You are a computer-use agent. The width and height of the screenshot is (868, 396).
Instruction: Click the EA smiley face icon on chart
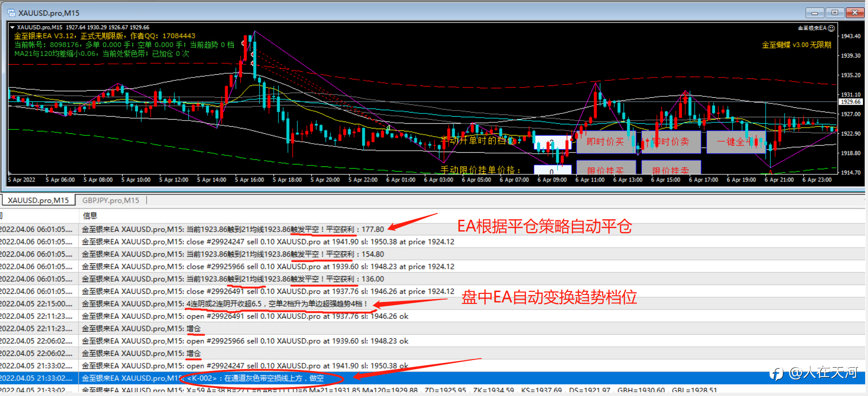tap(831, 28)
